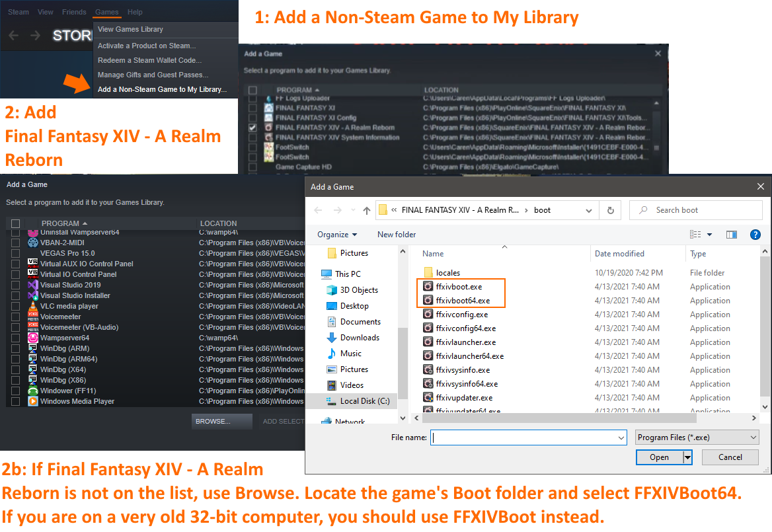
Task: Open the View menu in Steam
Action: 46,12
